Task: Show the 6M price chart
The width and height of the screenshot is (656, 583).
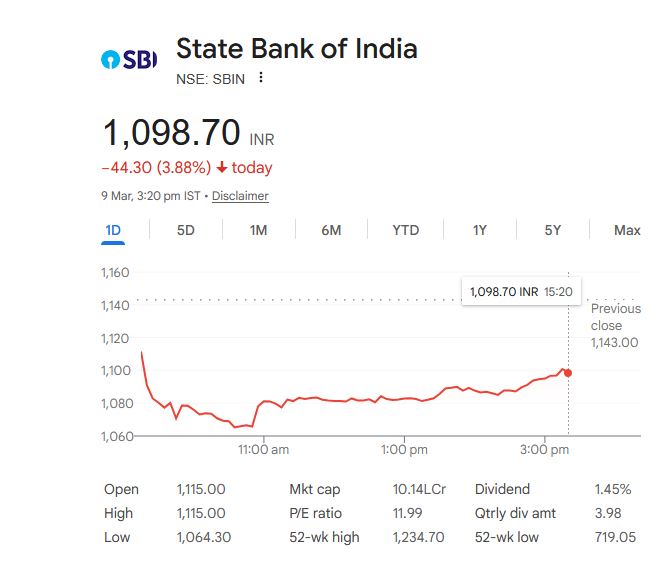Action: (331, 230)
